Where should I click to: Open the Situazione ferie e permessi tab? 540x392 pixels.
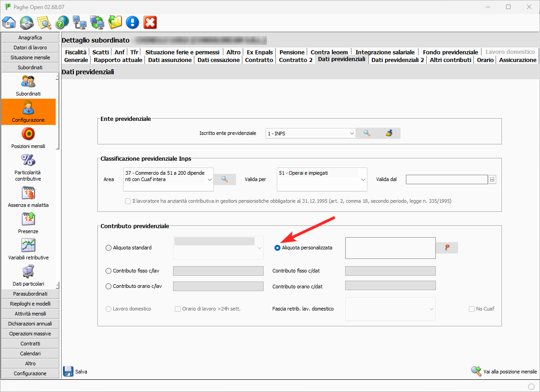(182, 52)
